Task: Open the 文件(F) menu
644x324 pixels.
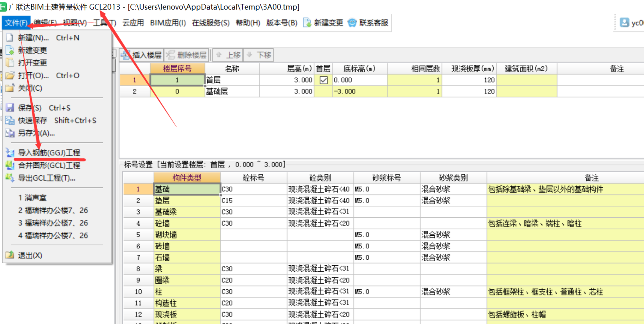Action: pyautogui.click(x=16, y=23)
